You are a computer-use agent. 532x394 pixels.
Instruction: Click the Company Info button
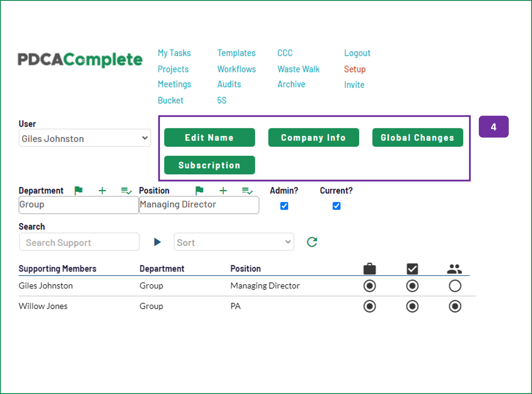click(x=314, y=137)
